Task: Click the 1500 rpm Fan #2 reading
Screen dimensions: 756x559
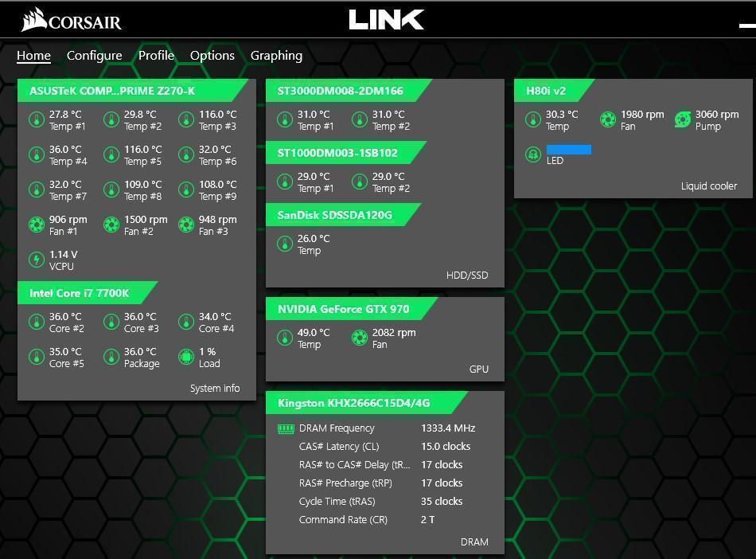Action: coord(146,220)
